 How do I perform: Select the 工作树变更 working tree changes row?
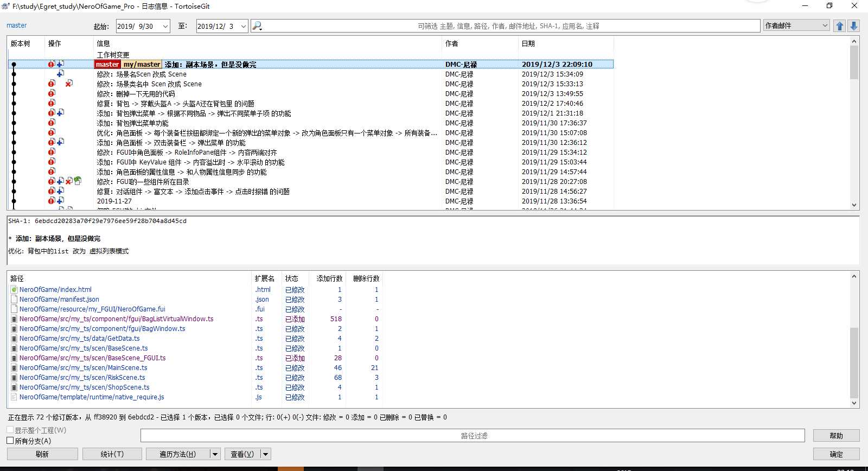(x=310, y=55)
